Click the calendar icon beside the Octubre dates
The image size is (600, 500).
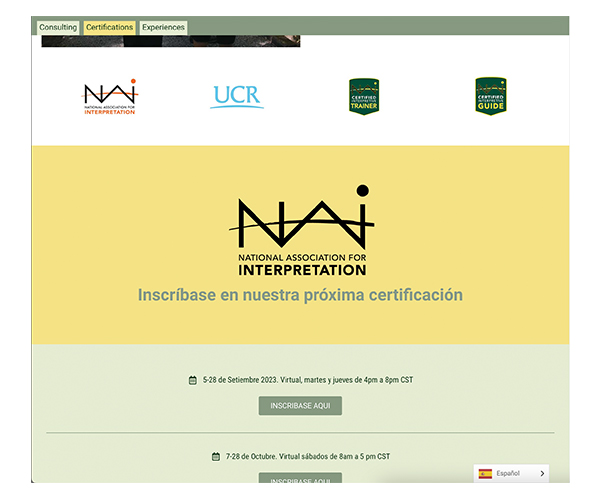pyautogui.click(x=216, y=457)
